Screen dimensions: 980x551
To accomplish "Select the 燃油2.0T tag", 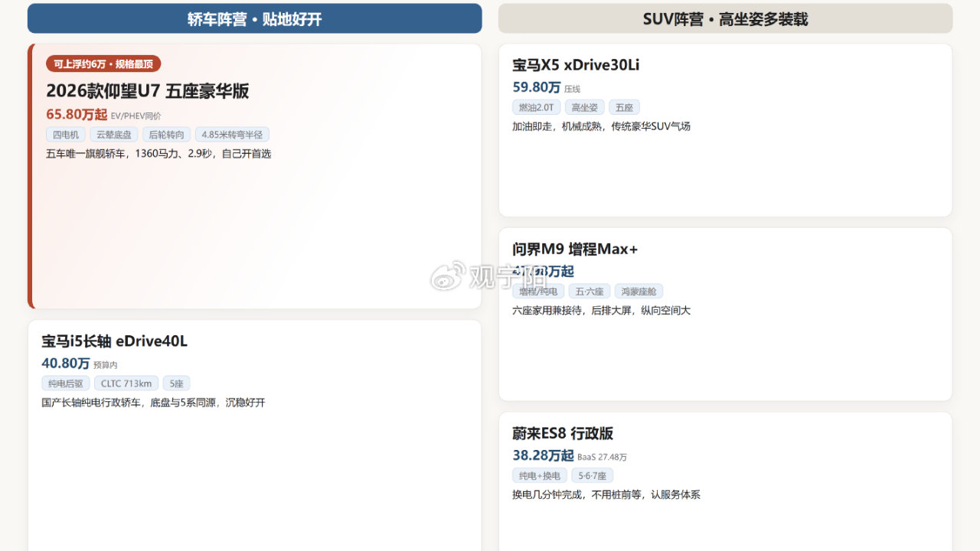I will (537, 107).
